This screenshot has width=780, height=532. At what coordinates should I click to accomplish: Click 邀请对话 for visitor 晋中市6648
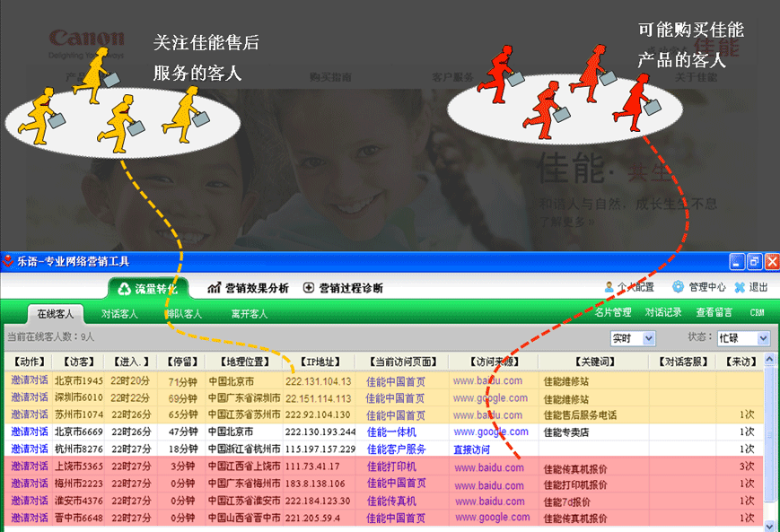coord(30,518)
